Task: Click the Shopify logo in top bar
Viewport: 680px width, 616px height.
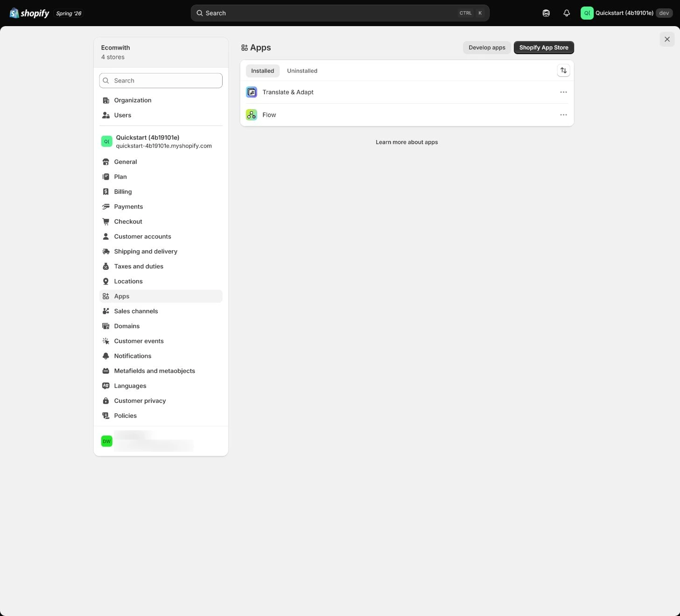Action: pyautogui.click(x=29, y=13)
